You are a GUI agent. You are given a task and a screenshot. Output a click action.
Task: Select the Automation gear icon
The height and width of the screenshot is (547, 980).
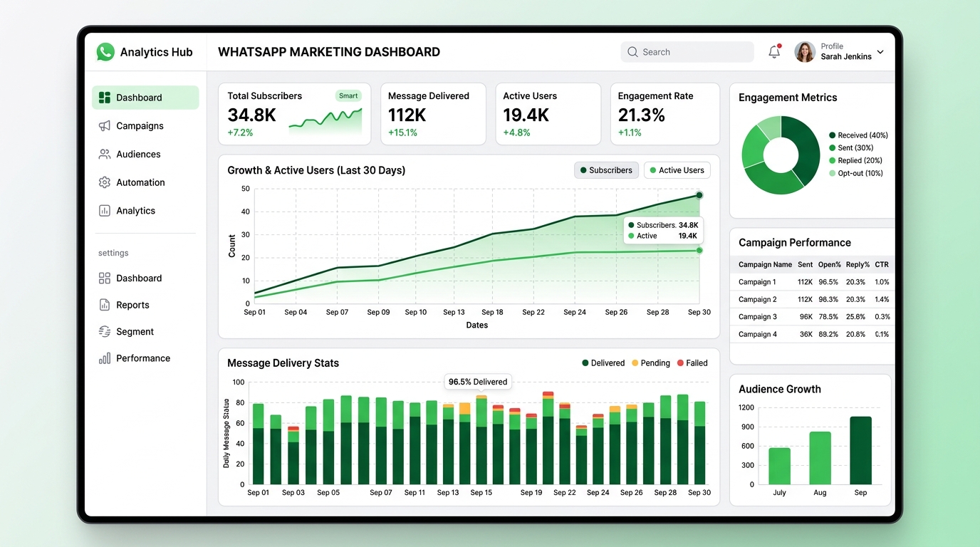click(x=105, y=182)
